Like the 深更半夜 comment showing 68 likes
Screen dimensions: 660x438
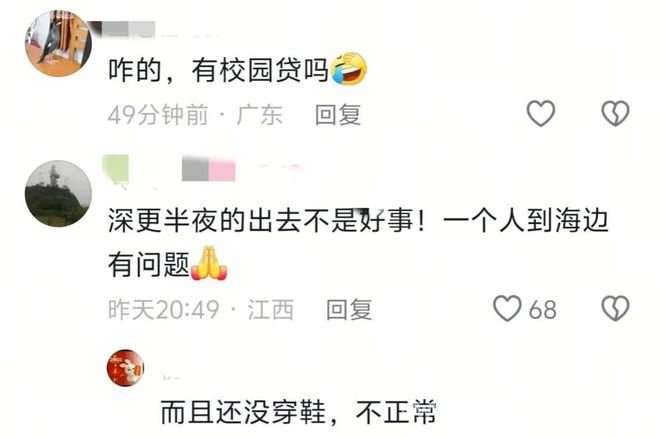tap(507, 308)
